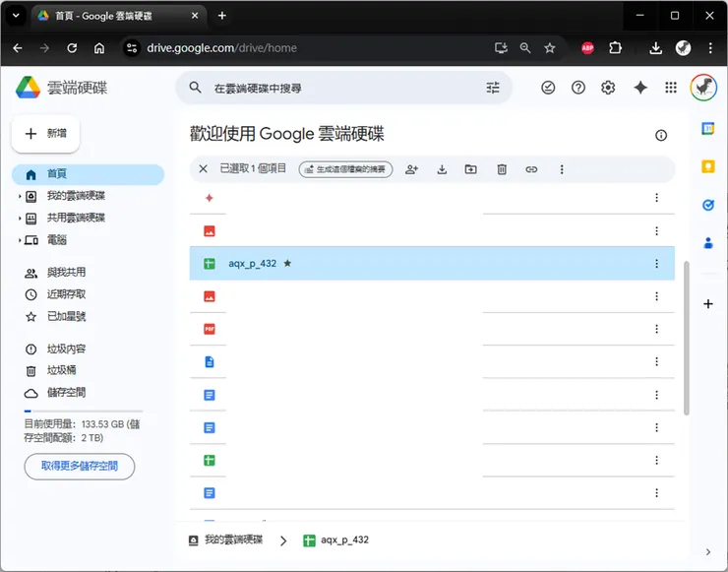Open the Gemini sparkle panel
Viewport: 728px width, 572px height.
click(x=640, y=88)
